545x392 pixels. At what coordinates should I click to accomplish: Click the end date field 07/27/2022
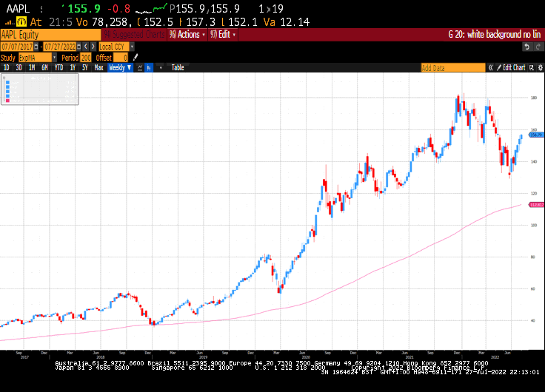60,47
